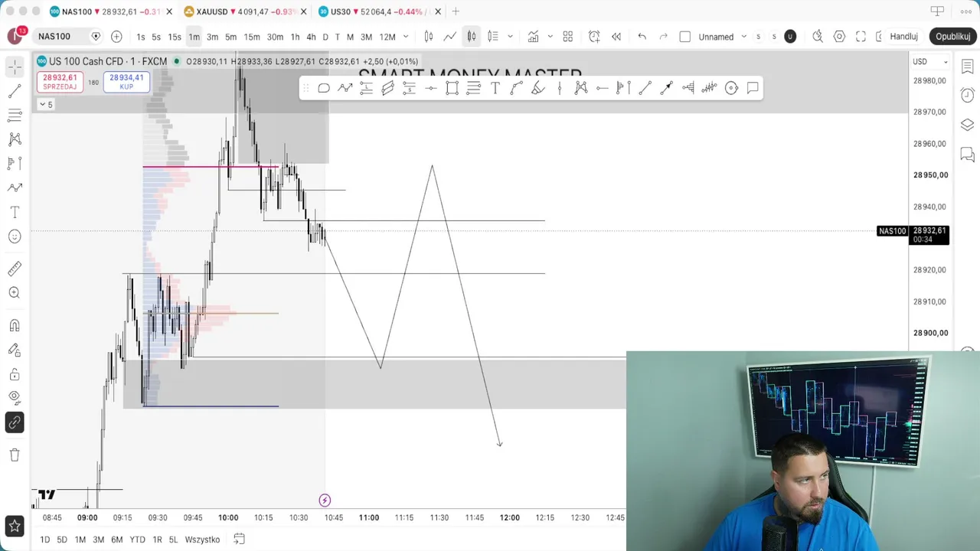The height and width of the screenshot is (551, 980).
Task: Select the 12M timeframe
Action: [387, 37]
